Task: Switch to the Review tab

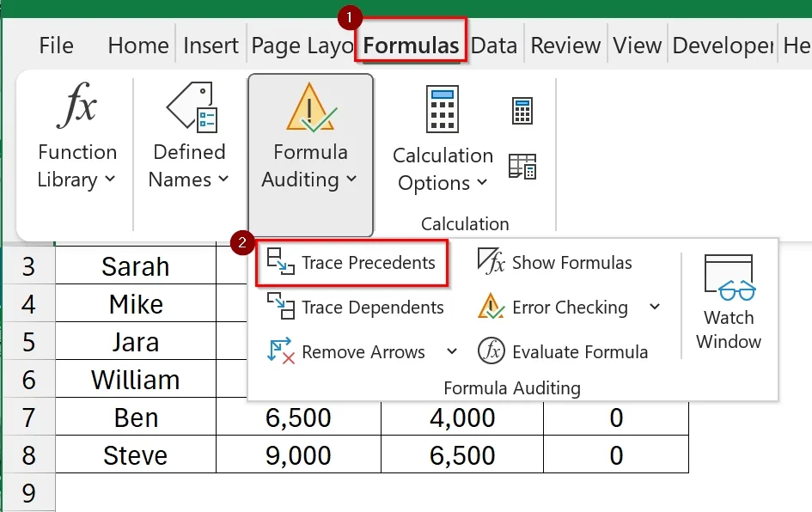Action: click(x=565, y=46)
